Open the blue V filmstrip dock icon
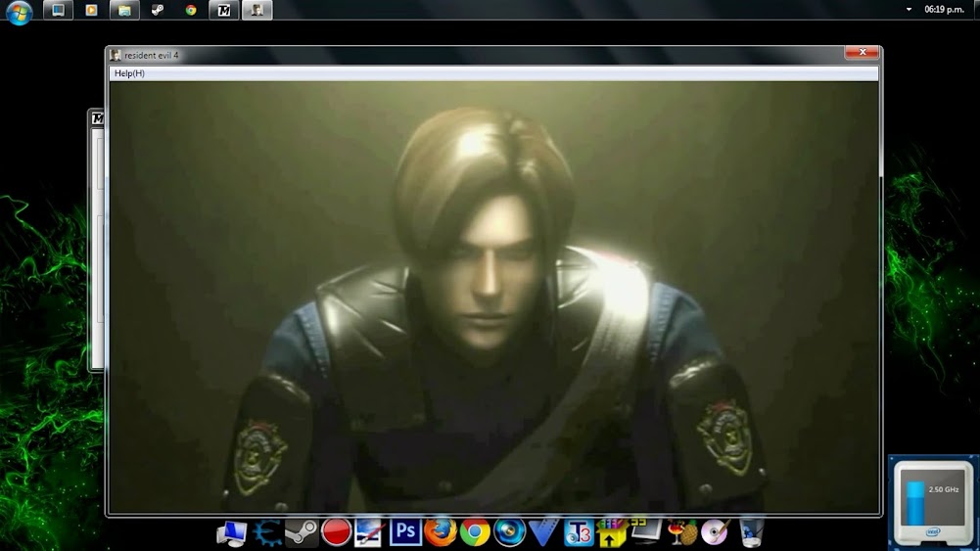This screenshot has width=980, height=551. (x=543, y=532)
